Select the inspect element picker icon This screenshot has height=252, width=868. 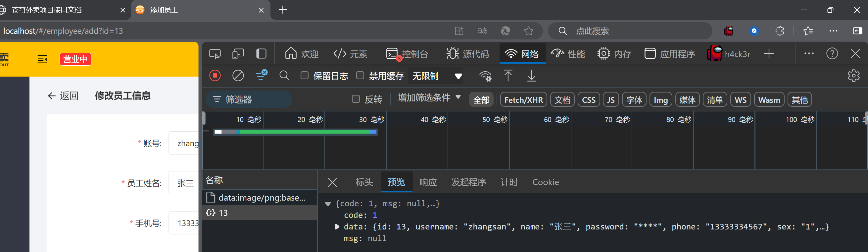coord(215,54)
